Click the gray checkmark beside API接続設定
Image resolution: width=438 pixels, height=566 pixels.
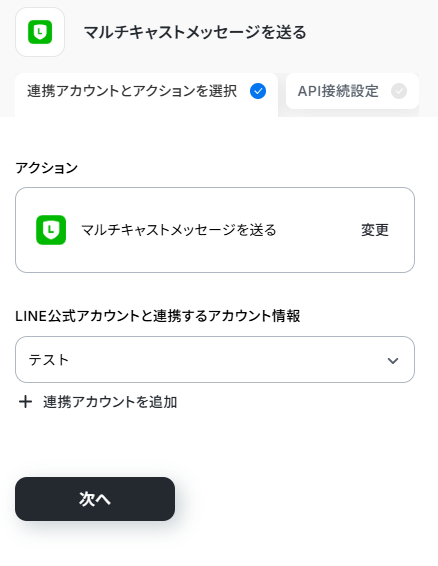(399, 91)
